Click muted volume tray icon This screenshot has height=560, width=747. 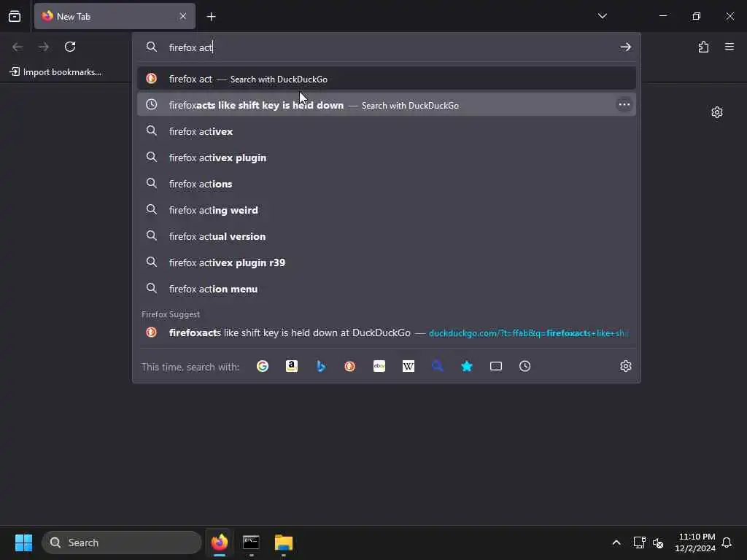(658, 542)
